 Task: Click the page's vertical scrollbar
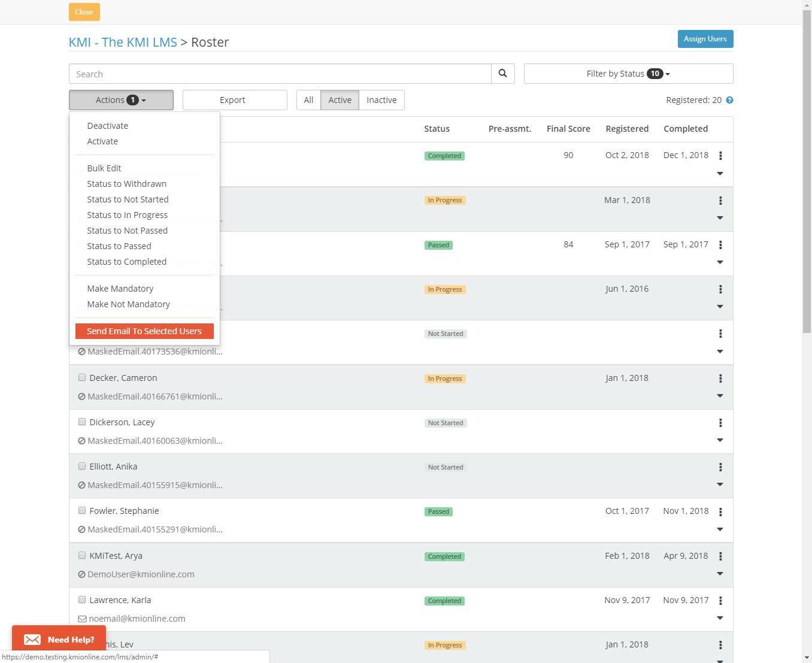point(807,180)
